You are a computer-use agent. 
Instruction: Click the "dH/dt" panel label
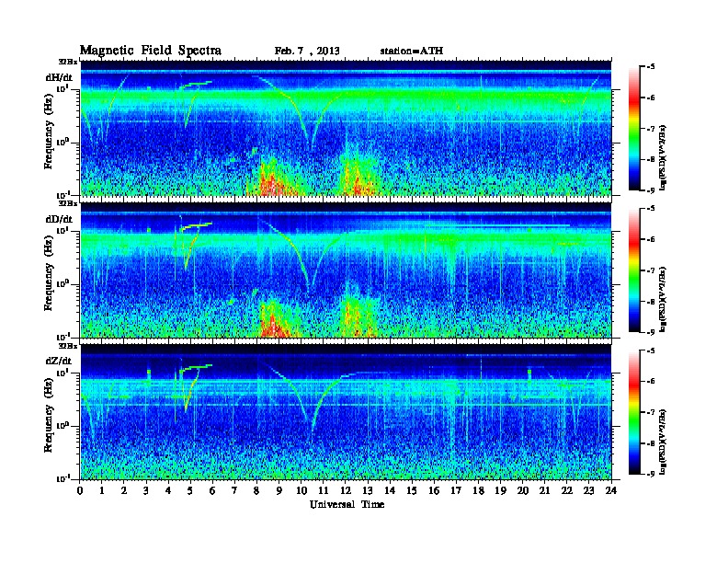tap(59, 77)
